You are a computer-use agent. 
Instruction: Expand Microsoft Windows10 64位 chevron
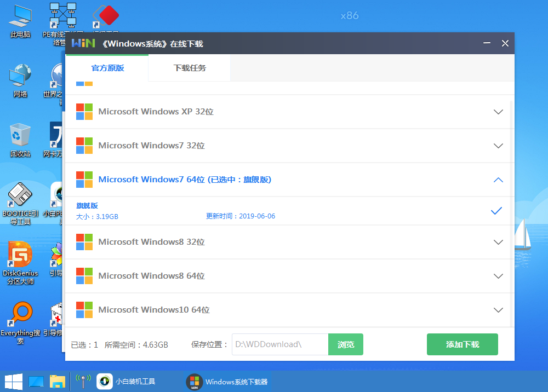498,310
